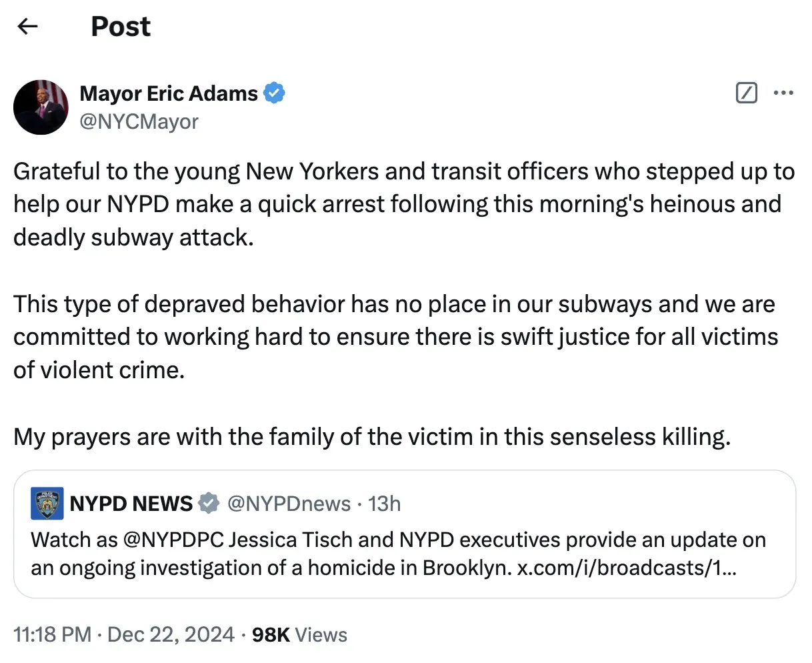The image size is (812, 663).
Task: Click the Dec 22, 2024 date
Action: tap(171, 634)
